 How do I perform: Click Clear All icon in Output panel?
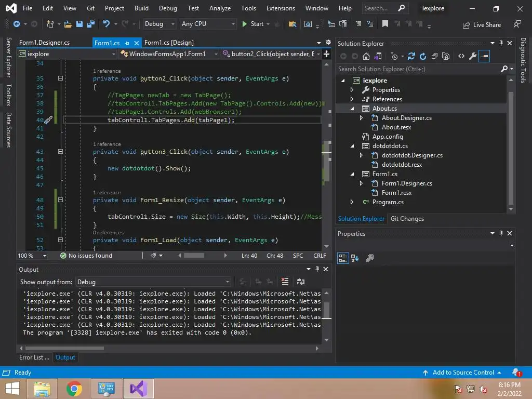[x=285, y=282]
